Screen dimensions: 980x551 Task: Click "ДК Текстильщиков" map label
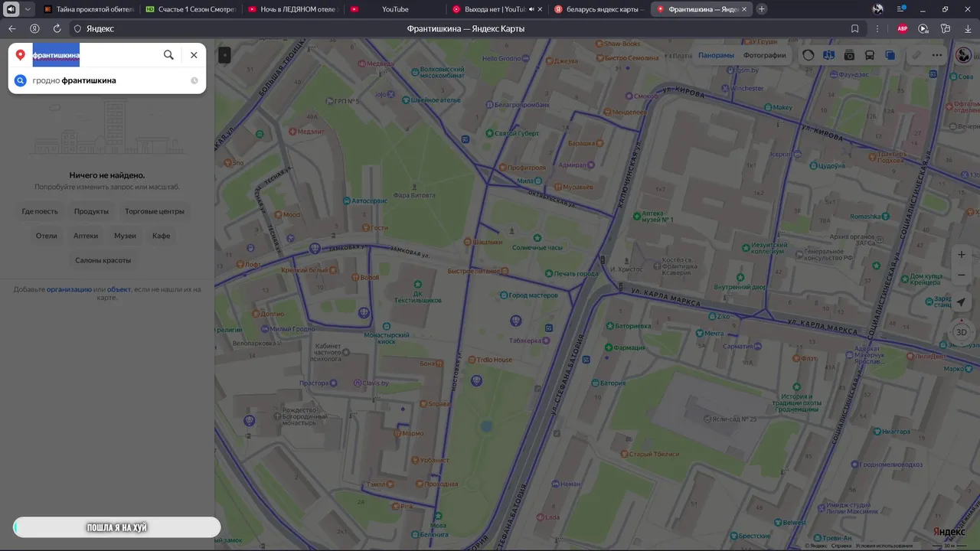click(x=418, y=297)
